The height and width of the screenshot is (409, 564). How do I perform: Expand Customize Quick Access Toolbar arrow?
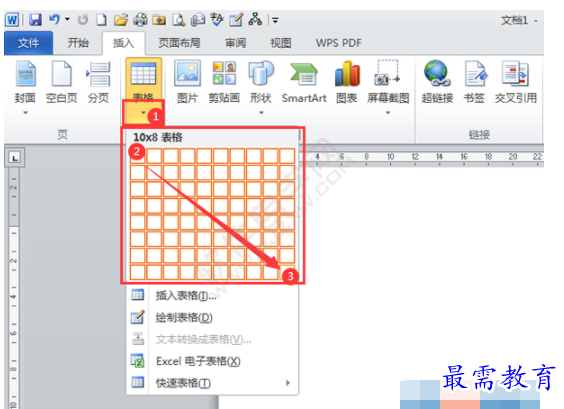(275, 20)
